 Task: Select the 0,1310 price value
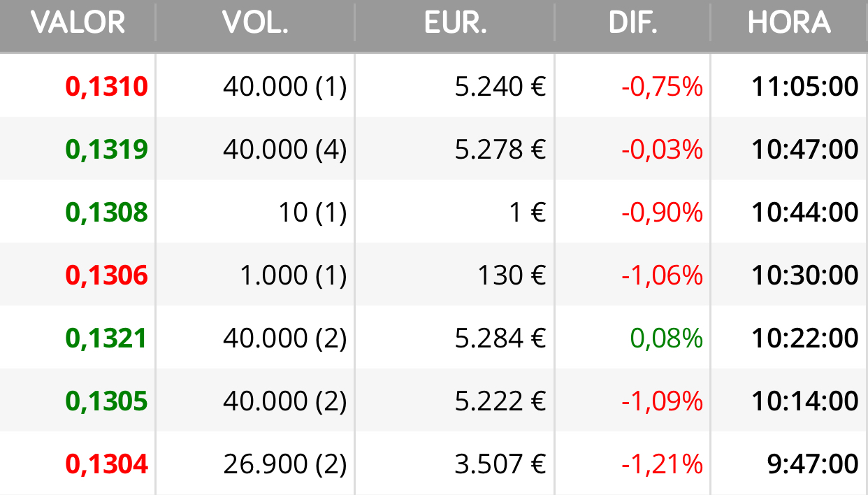tap(107, 87)
